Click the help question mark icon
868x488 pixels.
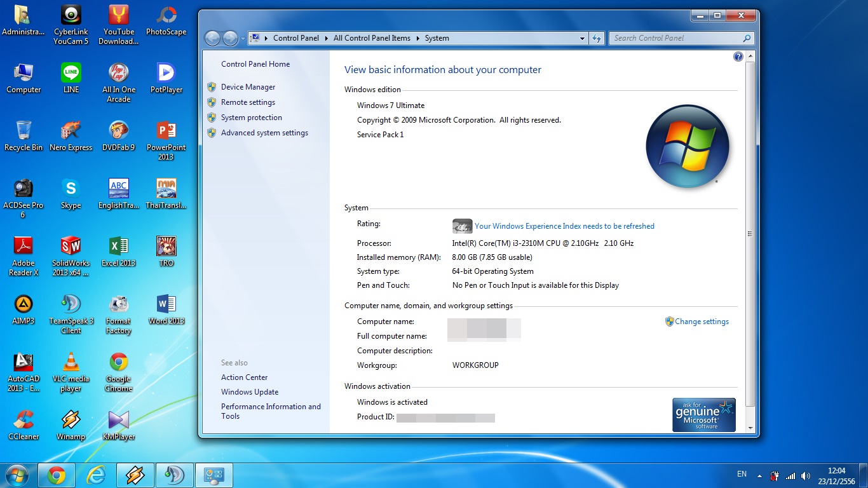pyautogui.click(x=738, y=57)
